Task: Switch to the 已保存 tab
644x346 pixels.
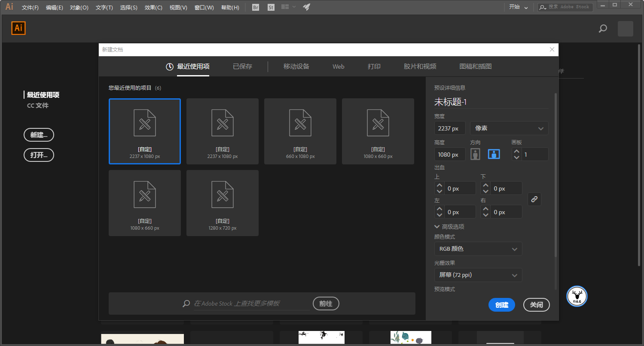Action: click(242, 67)
